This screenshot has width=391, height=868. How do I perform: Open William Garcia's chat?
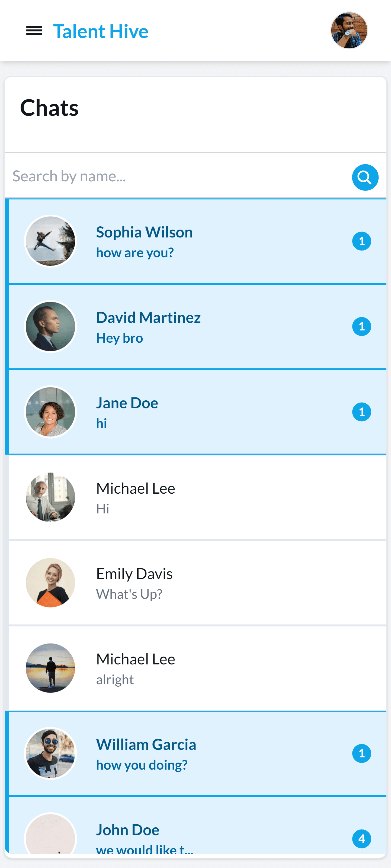click(x=196, y=753)
